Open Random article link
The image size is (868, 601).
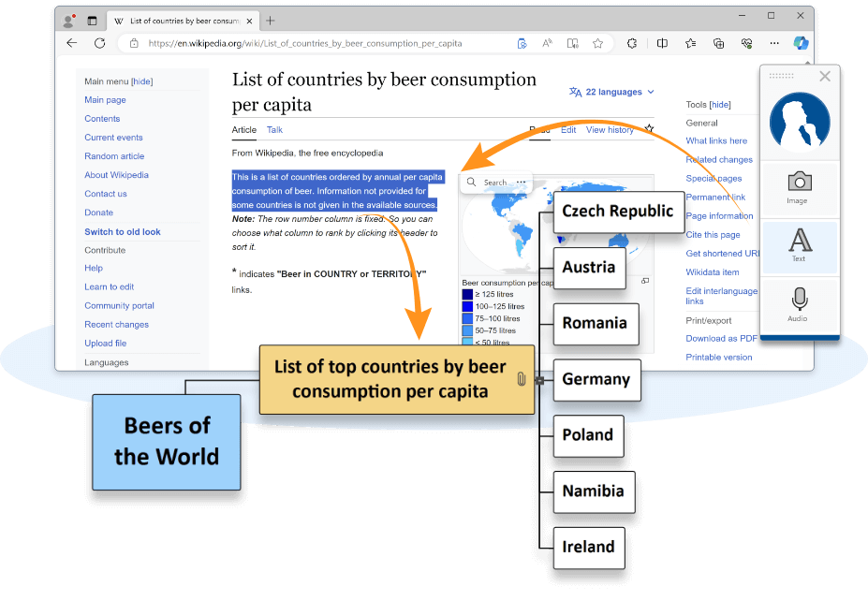(114, 156)
